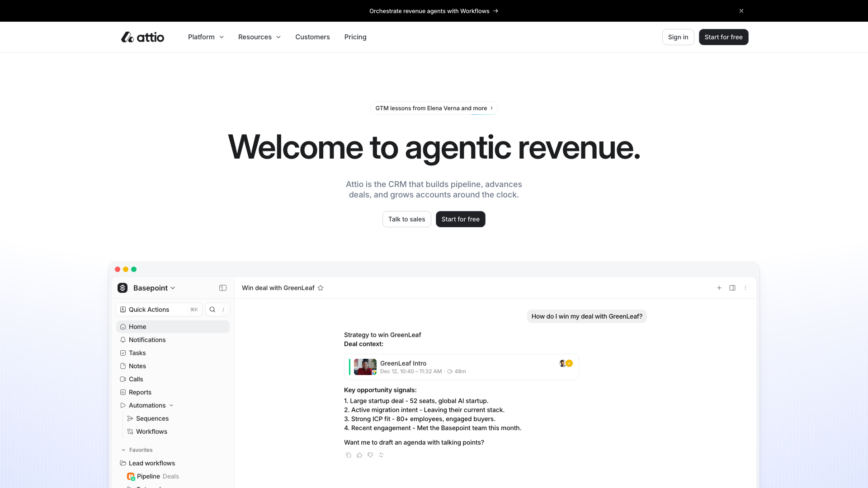Image resolution: width=868 pixels, height=488 pixels.
Task: Collapse the Automations section
Action: [x=171, y=405]
